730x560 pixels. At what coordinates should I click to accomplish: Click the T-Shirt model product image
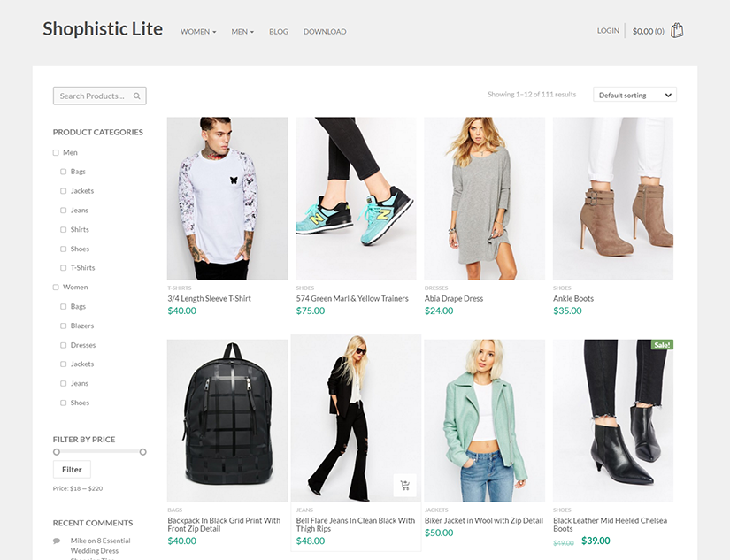click(227, 198)
